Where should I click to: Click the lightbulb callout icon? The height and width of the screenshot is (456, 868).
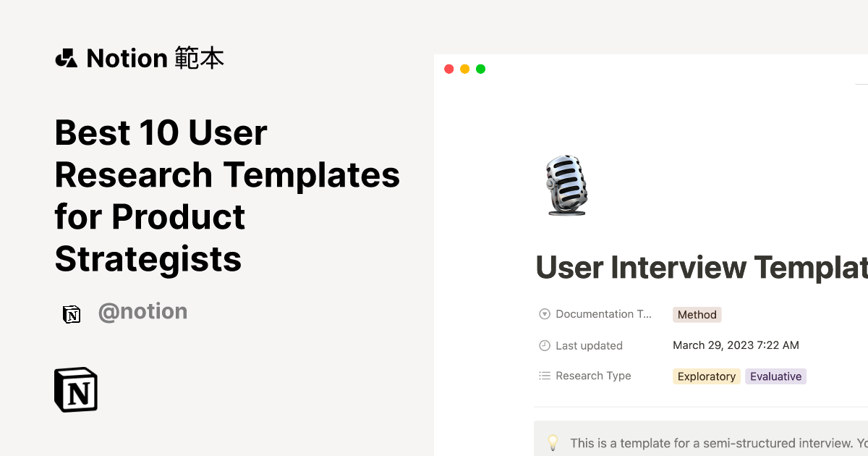(x=553, y=442)
